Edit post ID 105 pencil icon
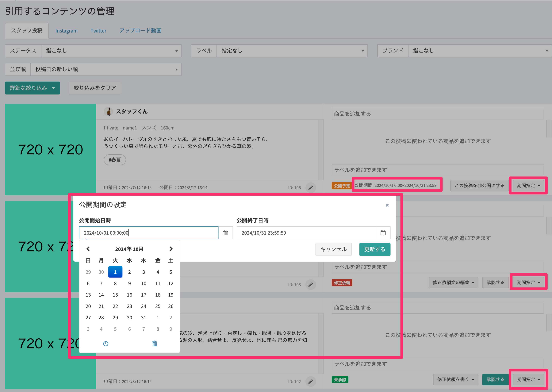 (x=311, y=188)
